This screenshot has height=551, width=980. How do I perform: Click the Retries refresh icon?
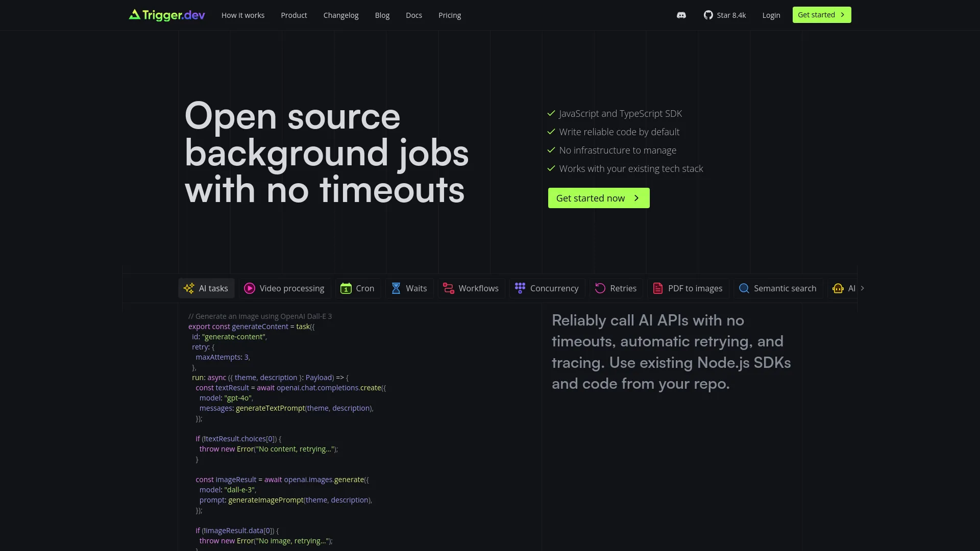point(600,288)
